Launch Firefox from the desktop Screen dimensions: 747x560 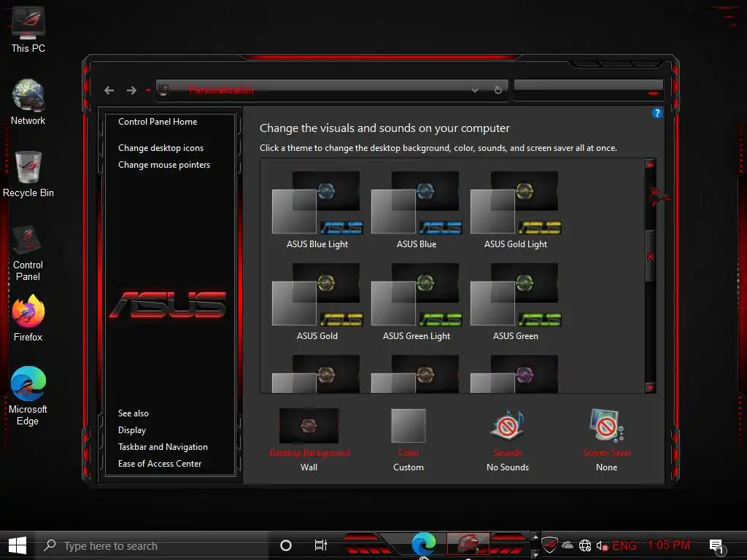tap(28, 318)
